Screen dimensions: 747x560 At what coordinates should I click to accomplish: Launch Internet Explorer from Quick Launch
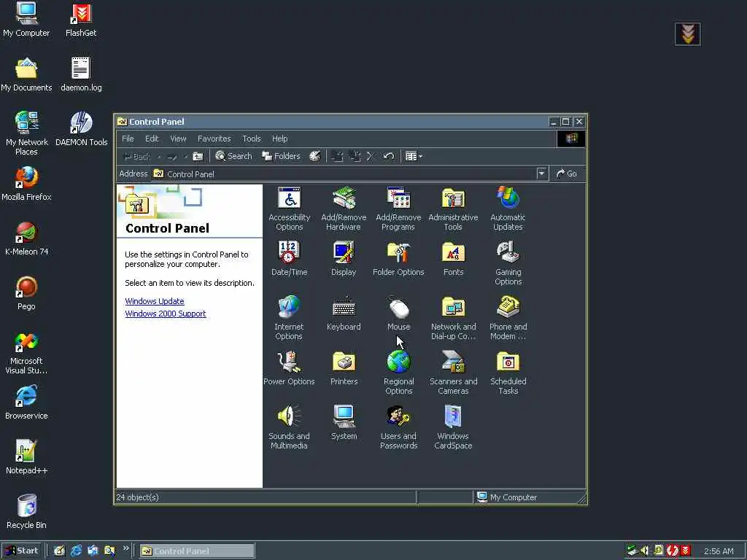(76, 551)
